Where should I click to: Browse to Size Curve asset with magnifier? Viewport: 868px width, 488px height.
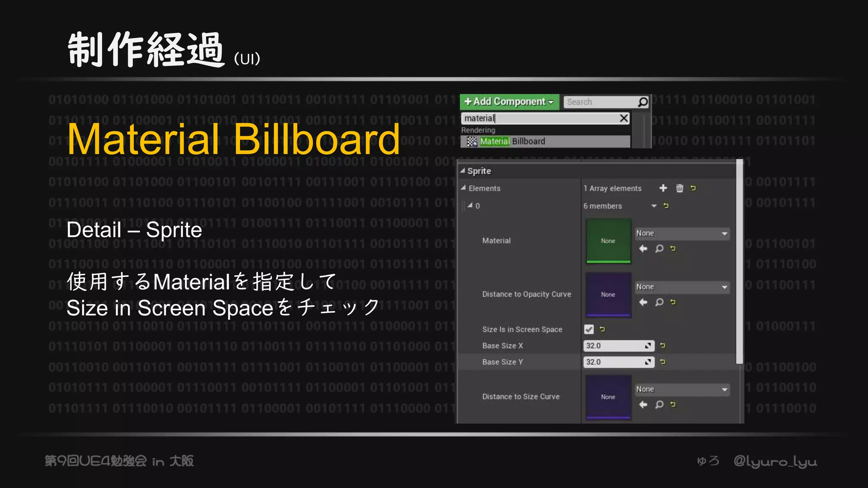coord(659,405)
